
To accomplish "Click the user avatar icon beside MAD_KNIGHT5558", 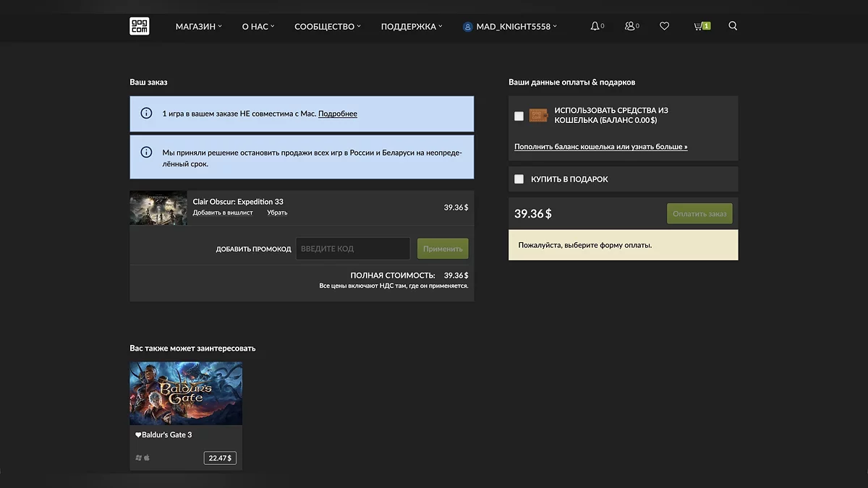I will 467,27.
